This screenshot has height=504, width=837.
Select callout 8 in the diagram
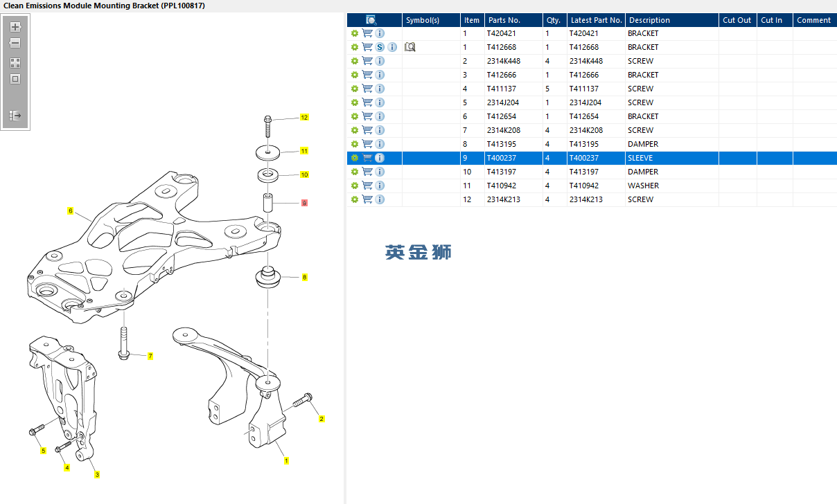tap(304, 277)
